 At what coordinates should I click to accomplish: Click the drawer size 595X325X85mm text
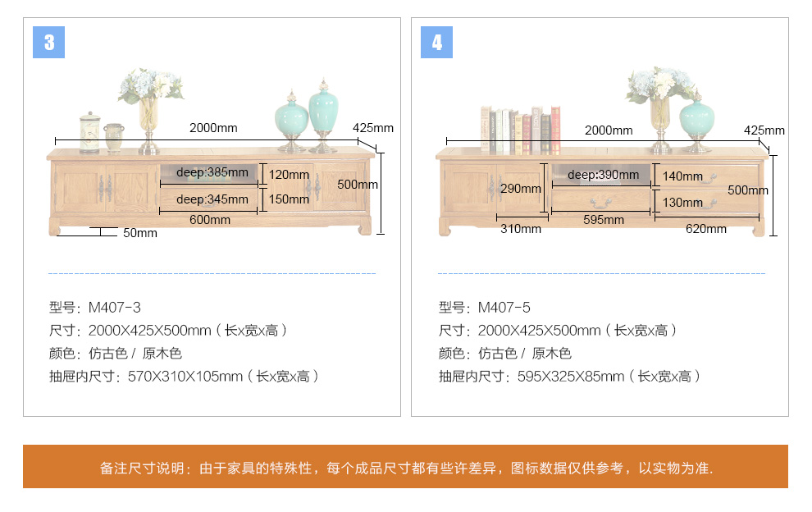(x=571, y=377)
